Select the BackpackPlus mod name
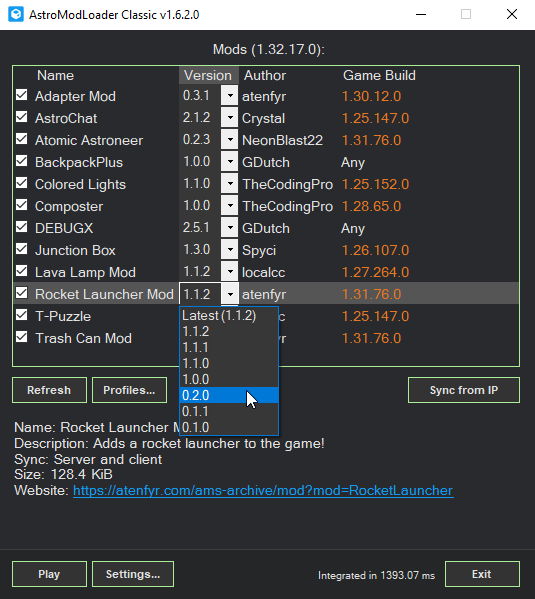 (x=79, y=162)
